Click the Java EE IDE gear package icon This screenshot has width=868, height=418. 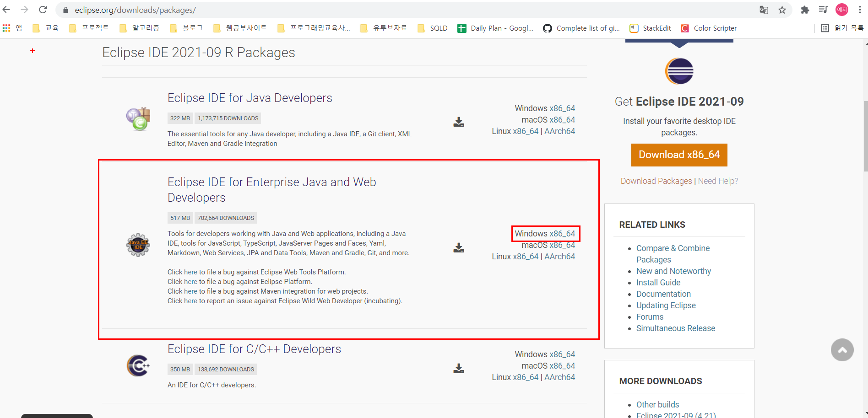coord(138,245)
